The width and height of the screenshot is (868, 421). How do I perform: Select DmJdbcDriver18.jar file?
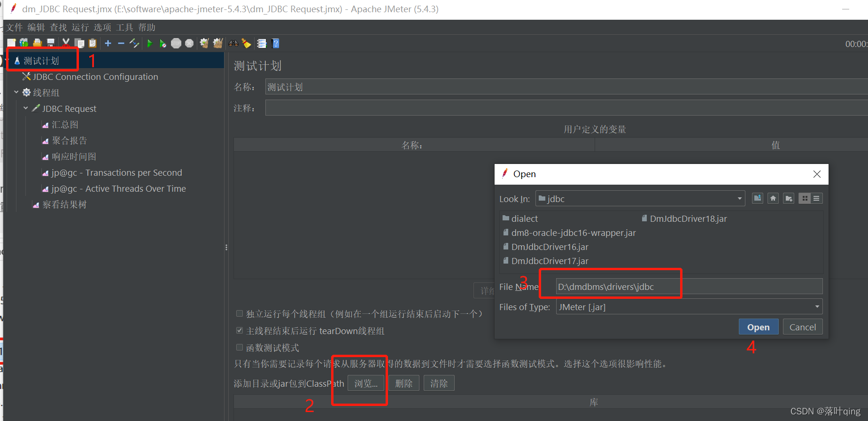point(684,218)
